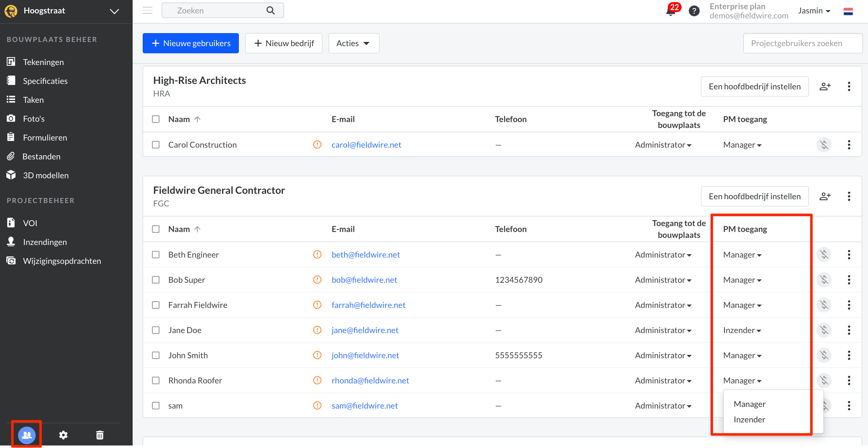Open project settings gear icon
Screen dimensions: 868x448
pyautogui.click(x=63, y=435)
